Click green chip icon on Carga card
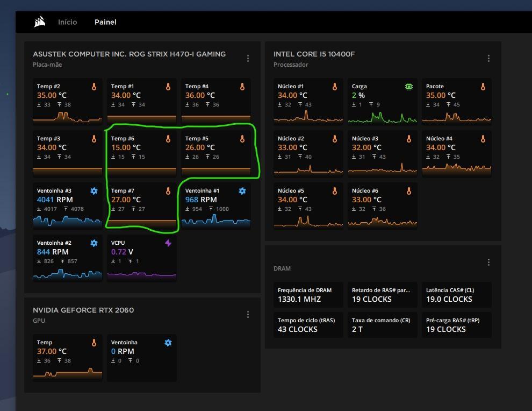This screenshot has width=532, height=411. [409, 87]
